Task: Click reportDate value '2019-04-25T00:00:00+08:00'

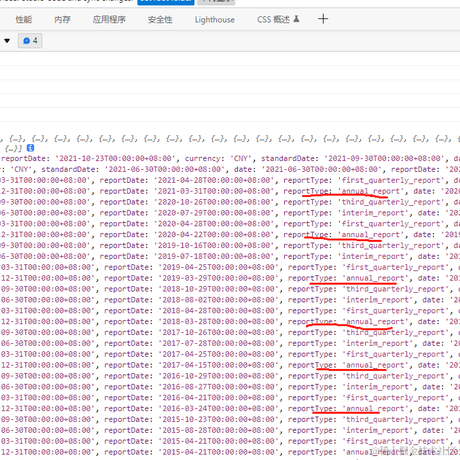Action: click(219, 267)
